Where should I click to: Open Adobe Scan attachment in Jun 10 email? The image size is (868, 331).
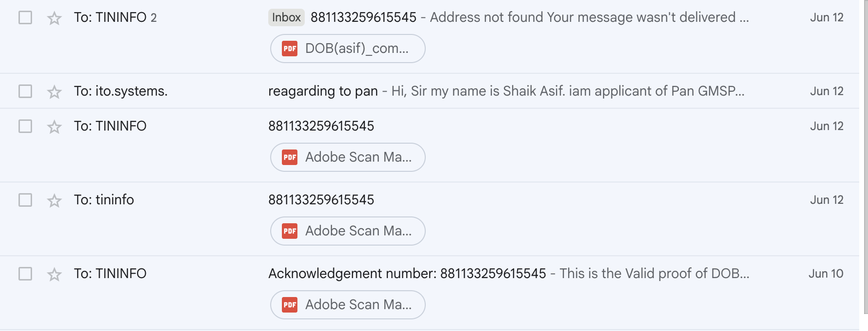tap(348, 305)
